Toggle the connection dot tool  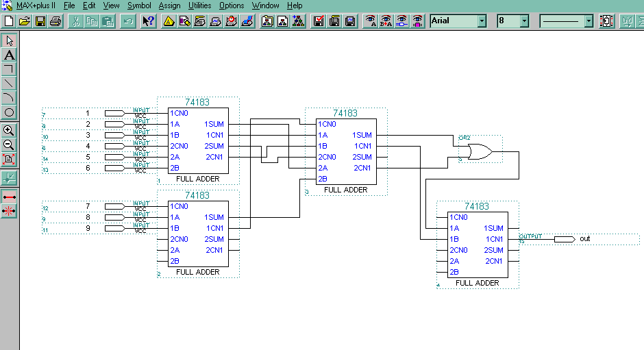[9, 178]
